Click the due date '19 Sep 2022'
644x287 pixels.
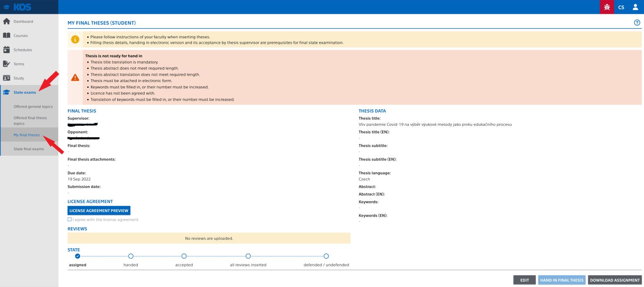[x=79, y=179]
